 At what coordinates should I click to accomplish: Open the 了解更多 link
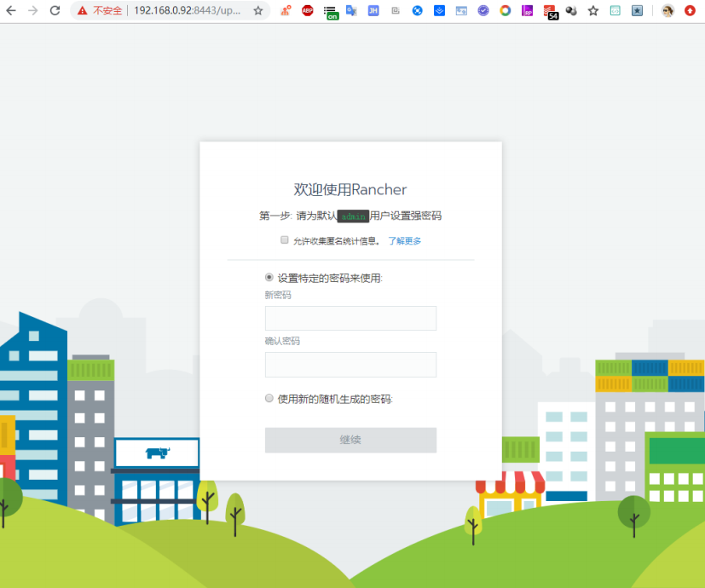coord(405,241)
